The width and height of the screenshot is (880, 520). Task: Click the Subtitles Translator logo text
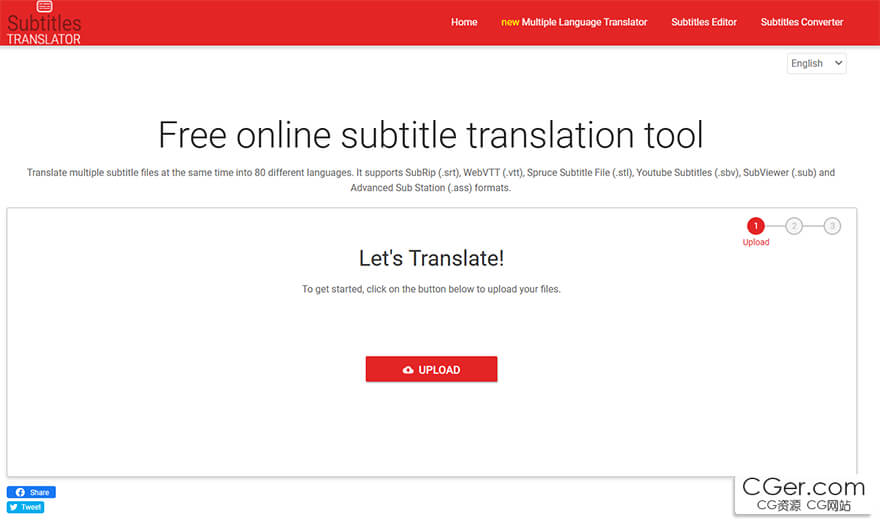[44, 30]
